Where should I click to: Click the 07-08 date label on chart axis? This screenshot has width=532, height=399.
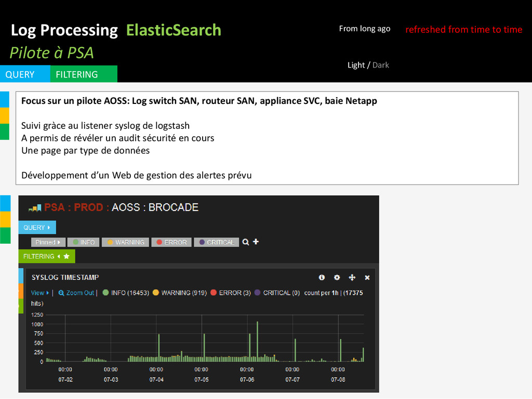pyautogui.click(x=338, y=380)
